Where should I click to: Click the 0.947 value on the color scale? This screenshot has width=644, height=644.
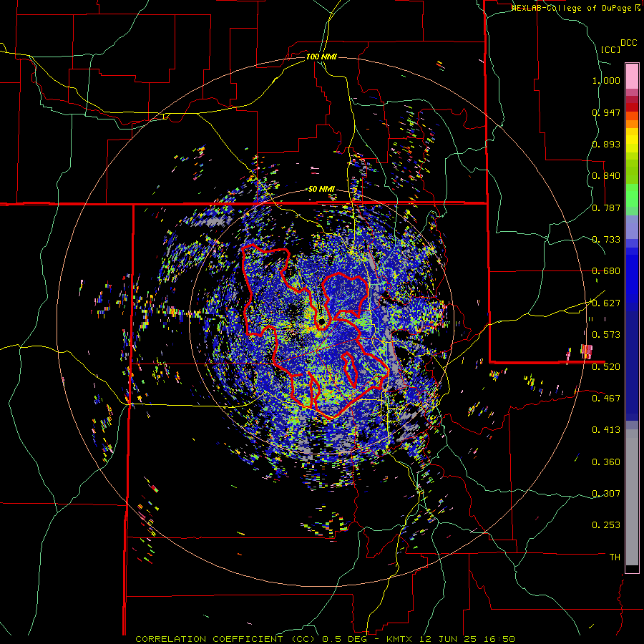click(606, 112)
